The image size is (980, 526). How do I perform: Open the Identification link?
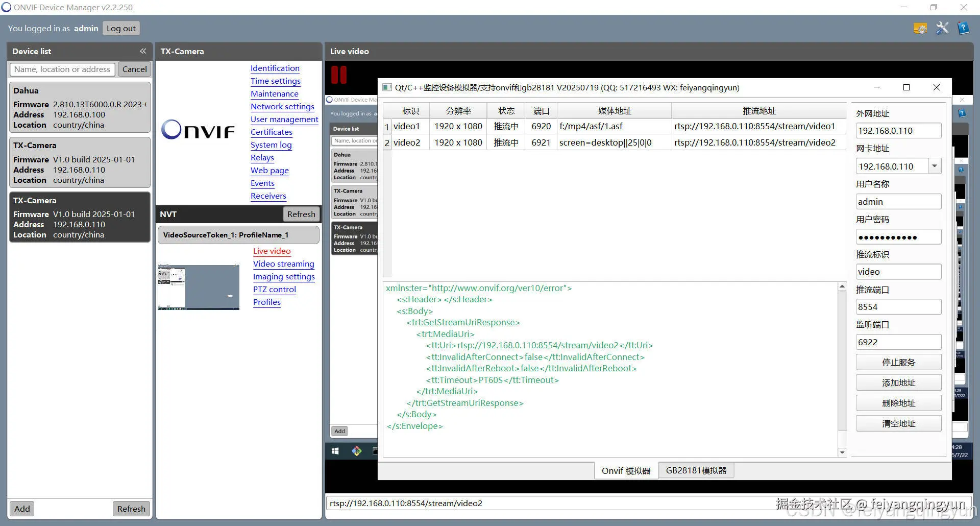click(275, 68)
